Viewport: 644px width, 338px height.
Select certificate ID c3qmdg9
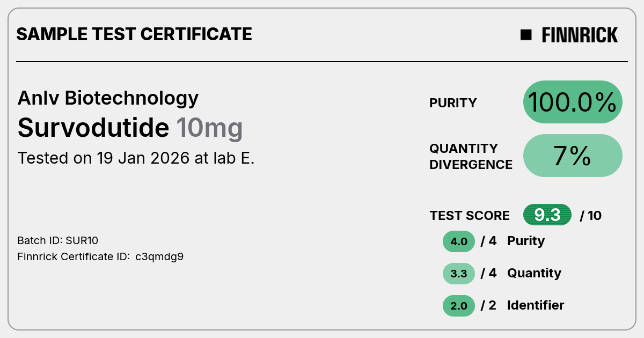(159, 257)
